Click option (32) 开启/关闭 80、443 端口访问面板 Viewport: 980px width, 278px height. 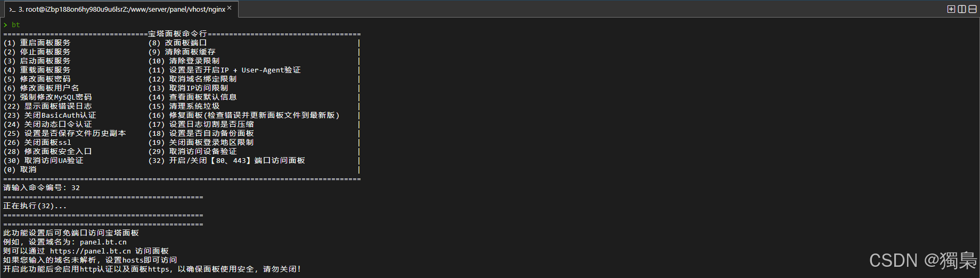coord(226,160)
